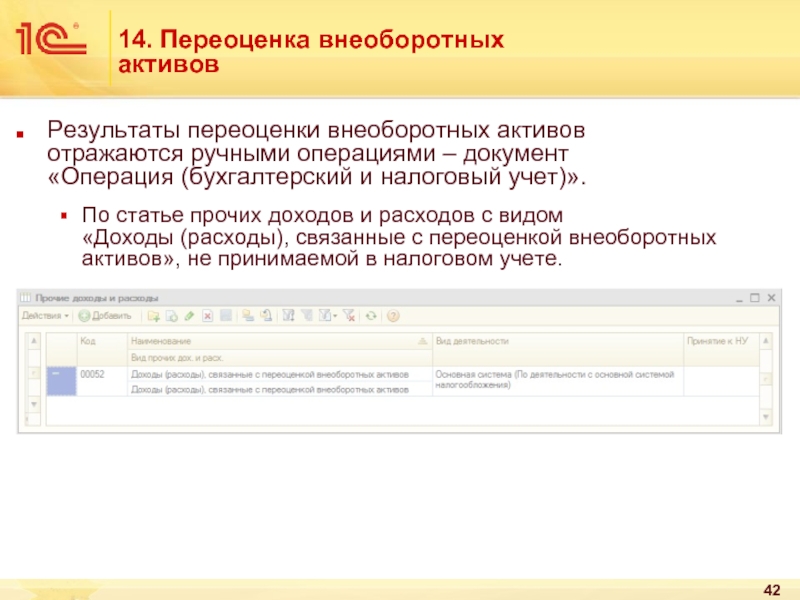Click the table scrollbar down arrow

click(766, 417)
